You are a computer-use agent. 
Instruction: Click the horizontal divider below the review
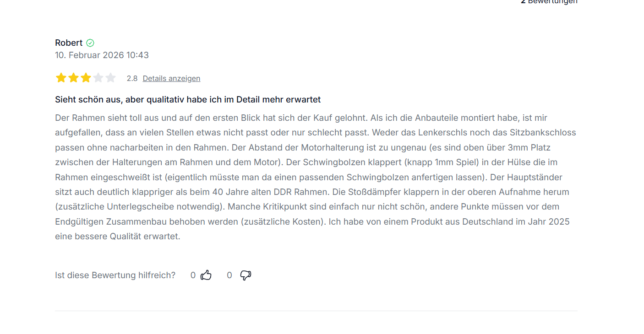tap(316, 311)
